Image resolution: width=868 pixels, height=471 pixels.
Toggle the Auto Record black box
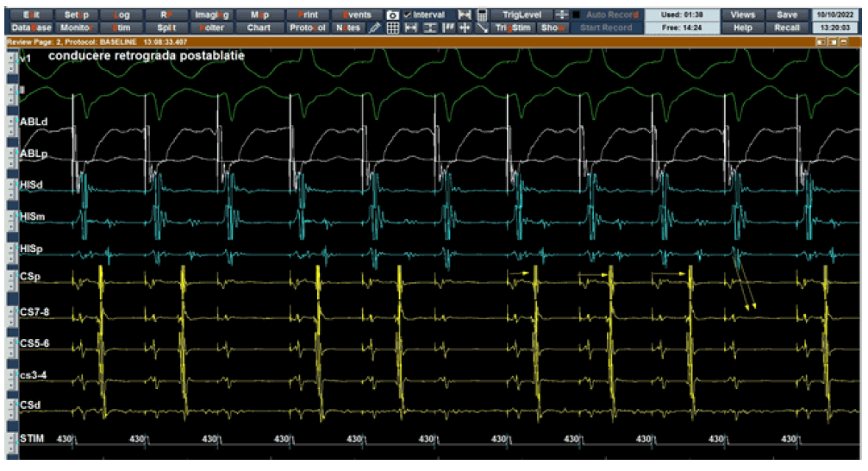click(x=577, y=15)
